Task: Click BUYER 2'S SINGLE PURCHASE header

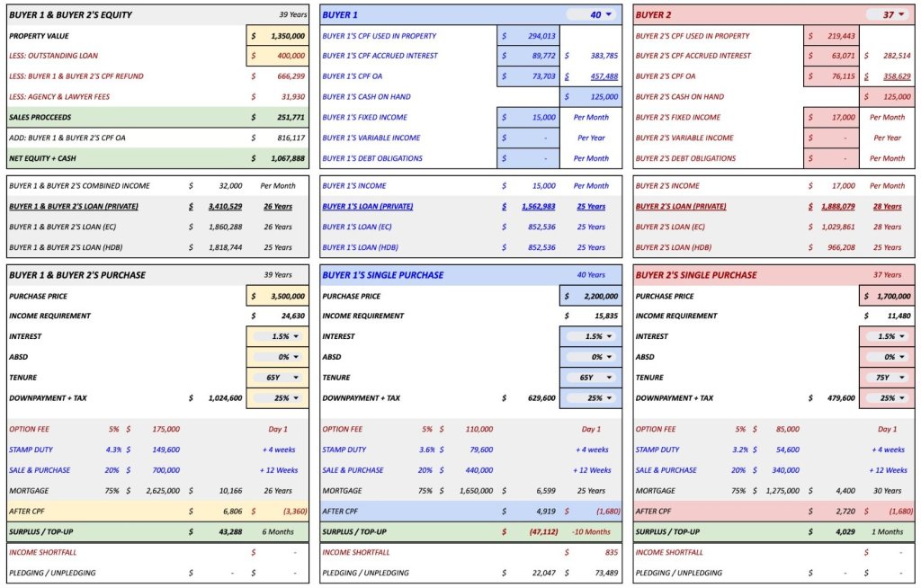Action: 696,275
